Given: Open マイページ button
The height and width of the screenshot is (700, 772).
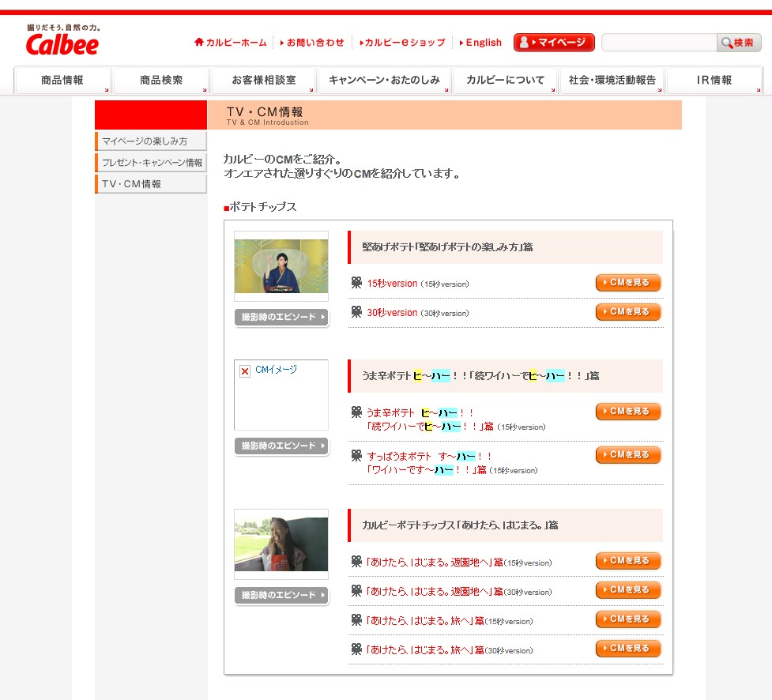Looking at the screenshot, I should coord(554,43).
